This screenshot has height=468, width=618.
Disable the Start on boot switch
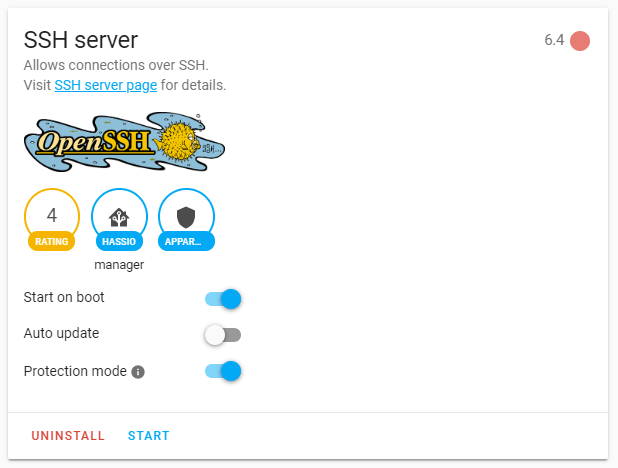[223, 299]
